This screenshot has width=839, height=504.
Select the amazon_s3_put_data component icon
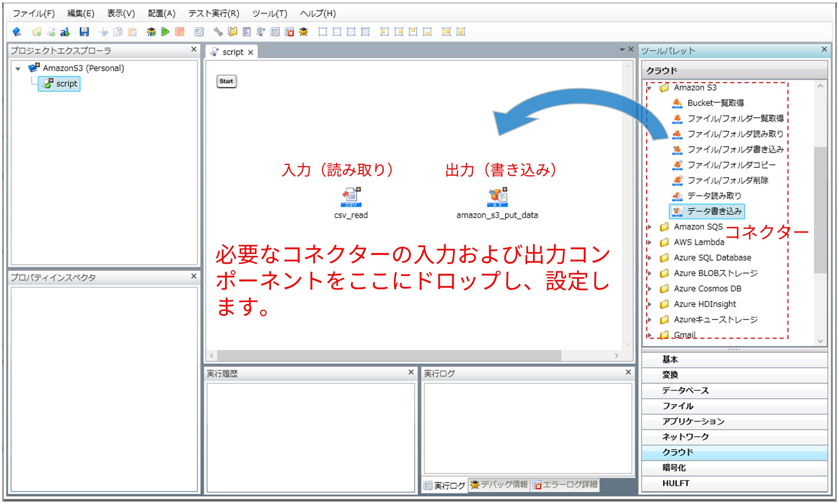point(497,197)
